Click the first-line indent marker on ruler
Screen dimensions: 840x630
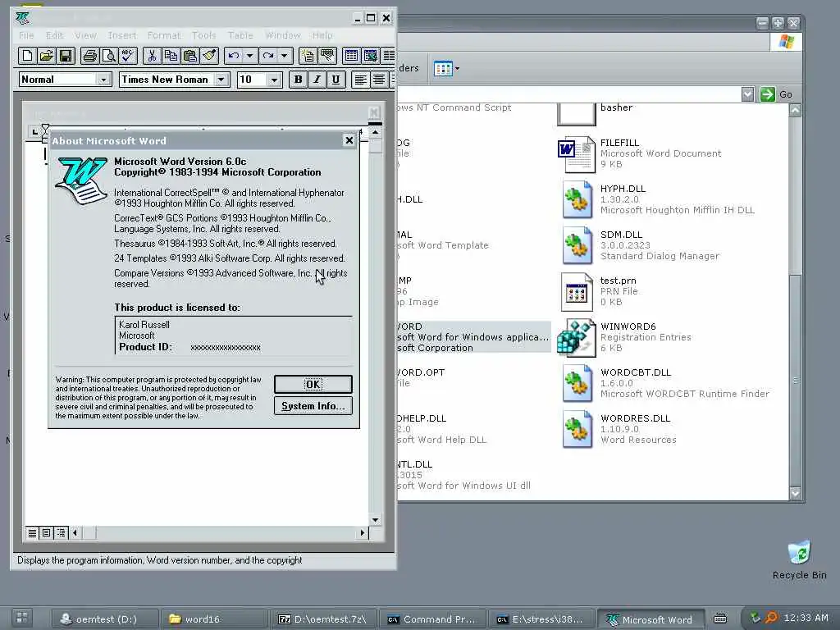pyautogui.click(x=46, y=127)
